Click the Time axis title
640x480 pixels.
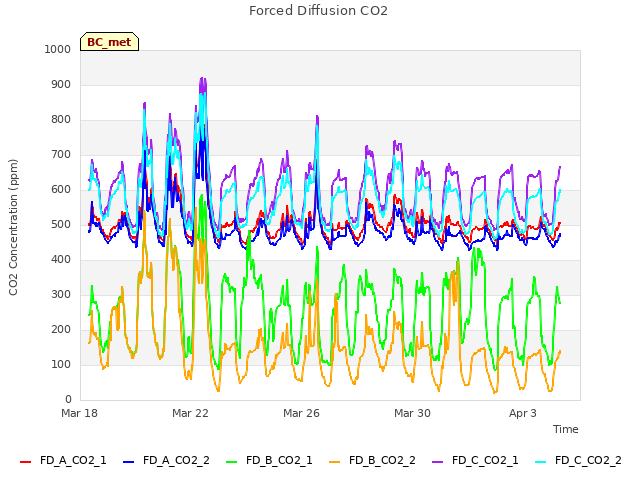(x=566, y=429)
